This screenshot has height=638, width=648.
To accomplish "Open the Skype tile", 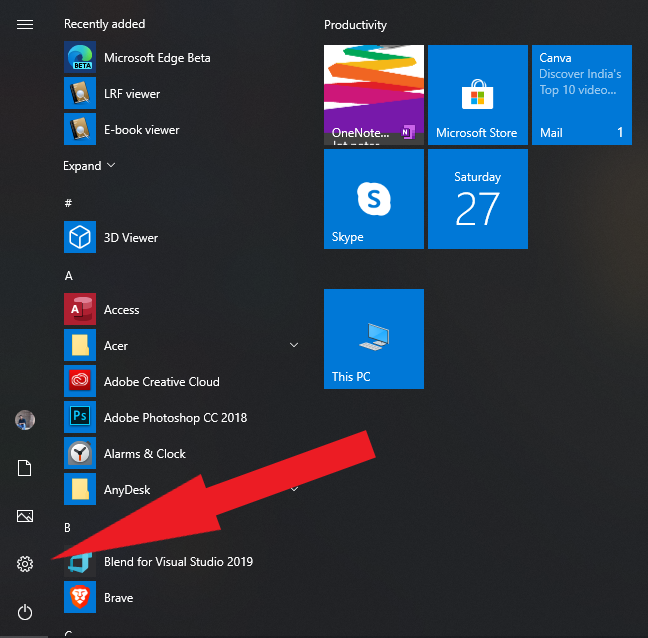I will tap(374, 199).
